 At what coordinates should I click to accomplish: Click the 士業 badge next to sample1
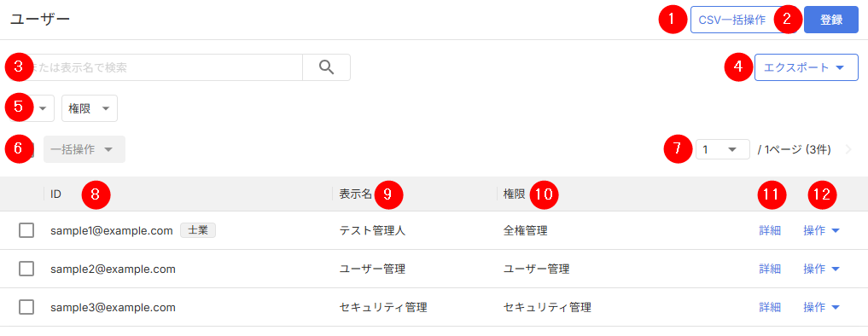198,230
